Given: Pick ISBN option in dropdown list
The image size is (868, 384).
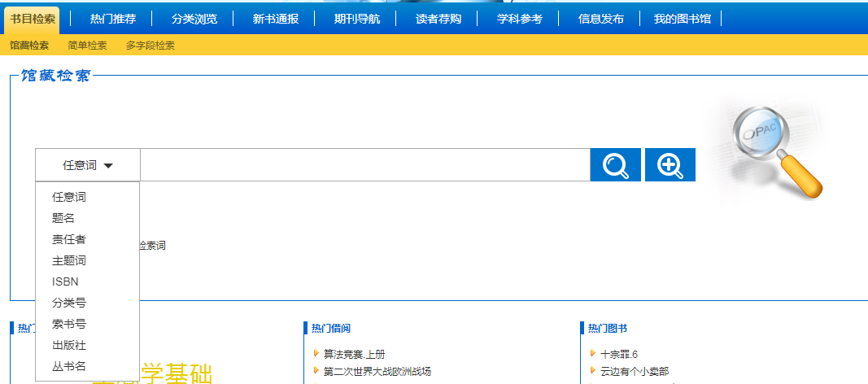Looking at the screenshot, I should click(x=65, y=281).
